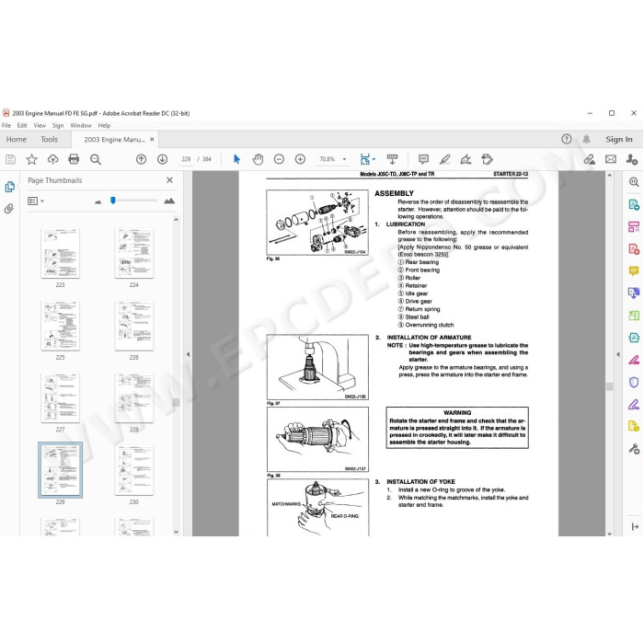The image size is (644, 644).
Task: Close the Page Thumbnails panel
Action: pos(169,180)
